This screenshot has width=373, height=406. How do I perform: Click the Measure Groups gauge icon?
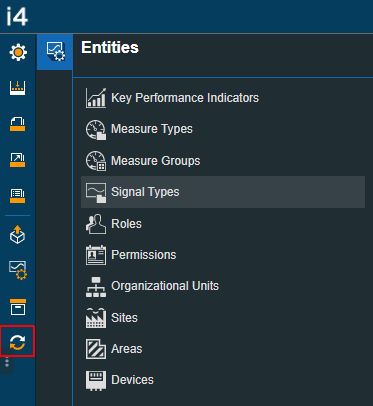coord(96,161)
